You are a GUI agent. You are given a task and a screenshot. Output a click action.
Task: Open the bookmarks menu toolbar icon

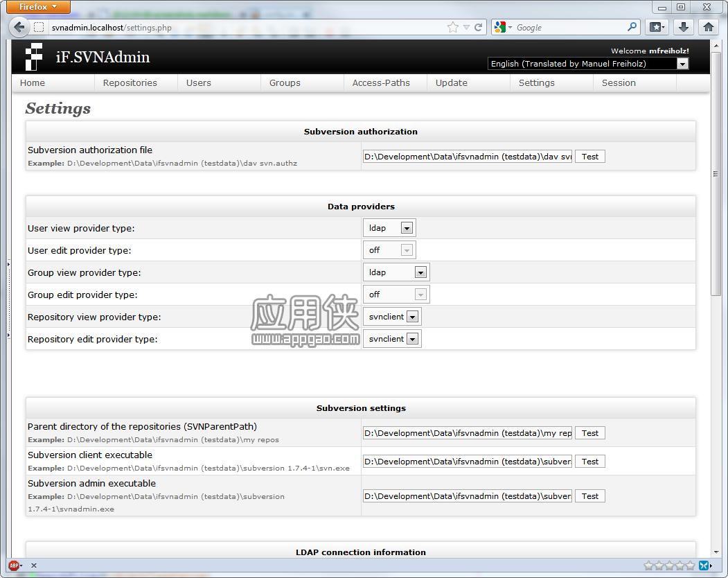click(657, 28)
